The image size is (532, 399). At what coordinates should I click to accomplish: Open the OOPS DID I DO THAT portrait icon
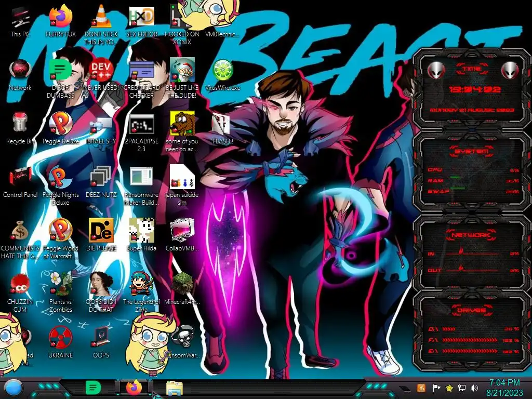coord(101,284)
